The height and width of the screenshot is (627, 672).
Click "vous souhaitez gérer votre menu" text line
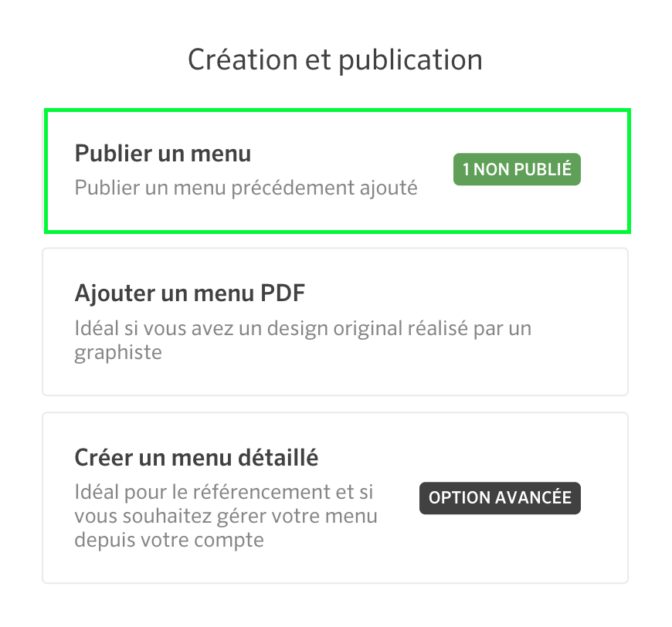[x=226, y=516]
